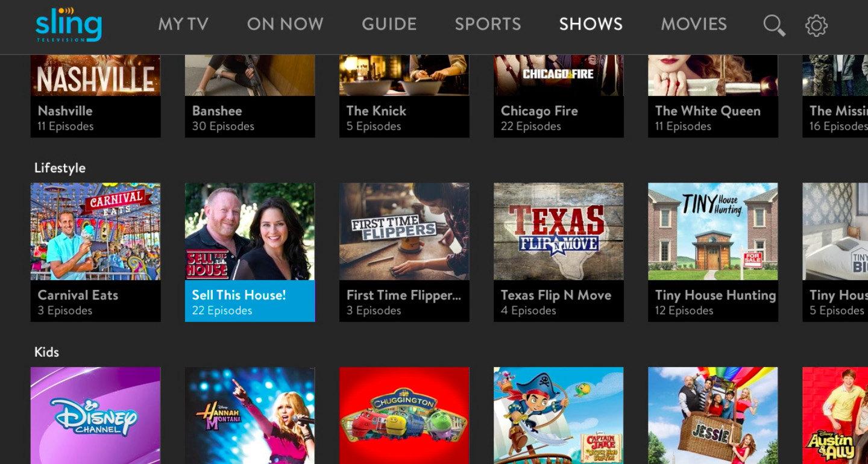The height and width of the screenshot is (464, 868).
Task: Open Tiny House Hunting show tile
Action: (x=713, y=252)
